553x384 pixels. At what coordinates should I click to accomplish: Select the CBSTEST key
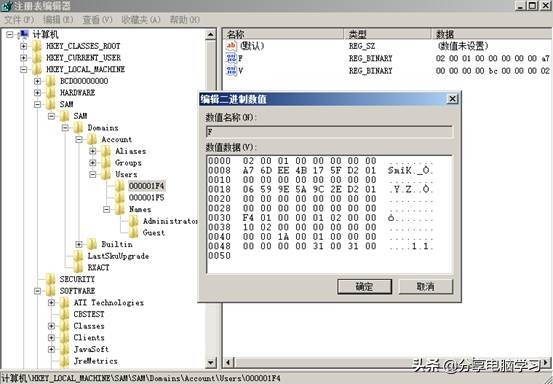(89, 314)
